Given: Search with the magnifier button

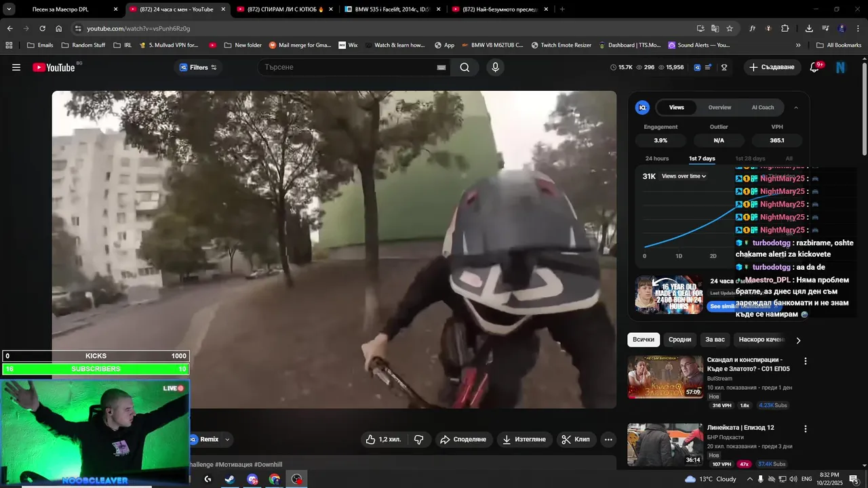Looking at the screenshot, I should pyautogui.click(x=465, y=67).
